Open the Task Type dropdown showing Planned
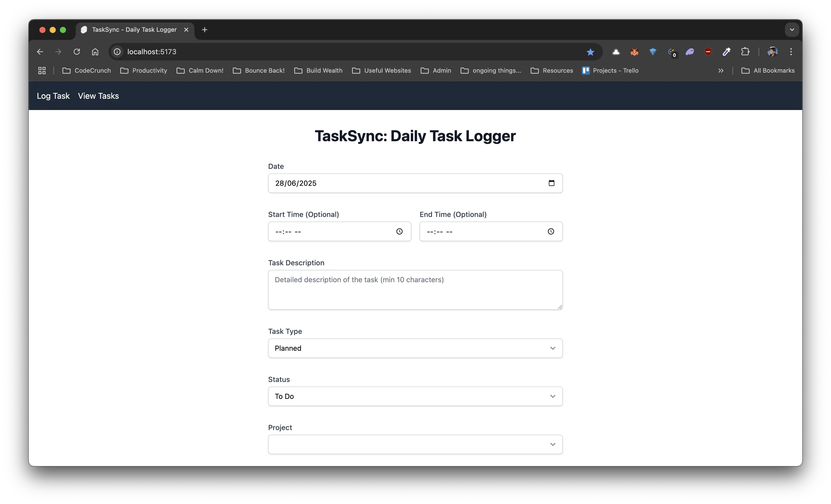Viewport: 831px width, 504px height. 415,348
